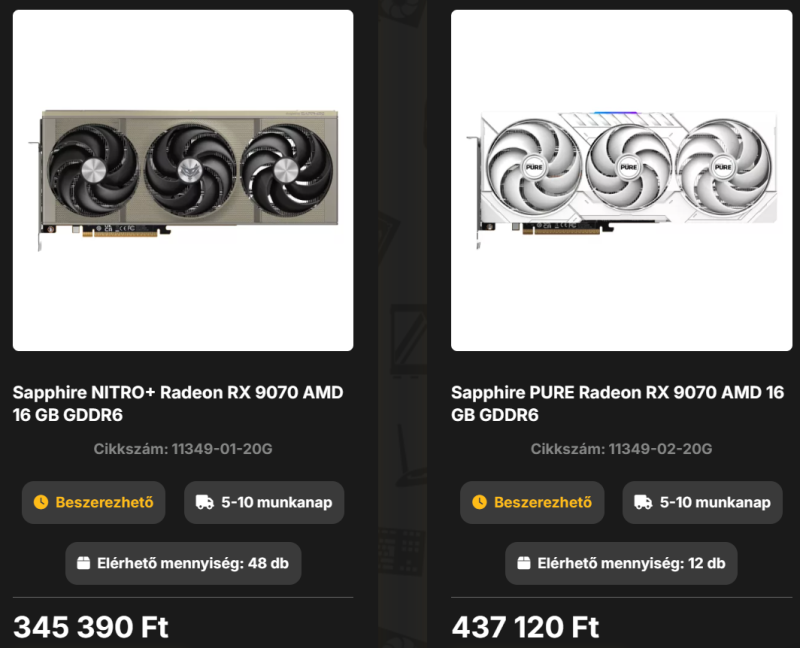This screenshot has height=648, width=800.
Task: Click the Cikkszám 11349-01-20G text
Action: pos(183,449)
